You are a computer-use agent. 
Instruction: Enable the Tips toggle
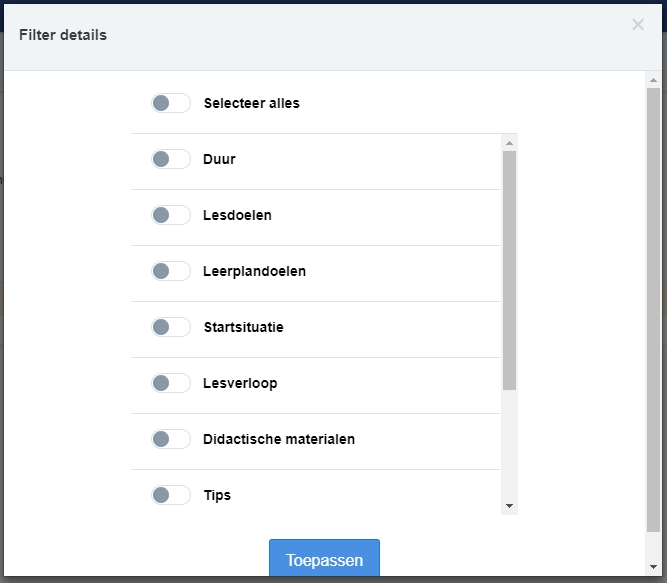coord(171,495)
